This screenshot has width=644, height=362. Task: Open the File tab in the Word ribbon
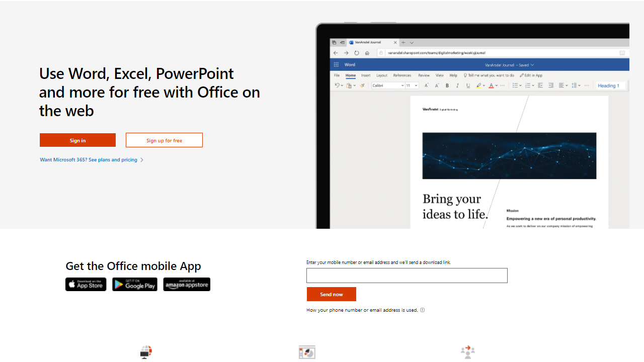point(337,75)
